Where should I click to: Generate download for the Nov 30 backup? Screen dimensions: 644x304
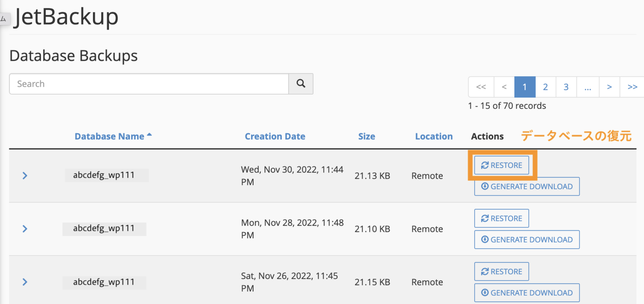click(527, 187)
